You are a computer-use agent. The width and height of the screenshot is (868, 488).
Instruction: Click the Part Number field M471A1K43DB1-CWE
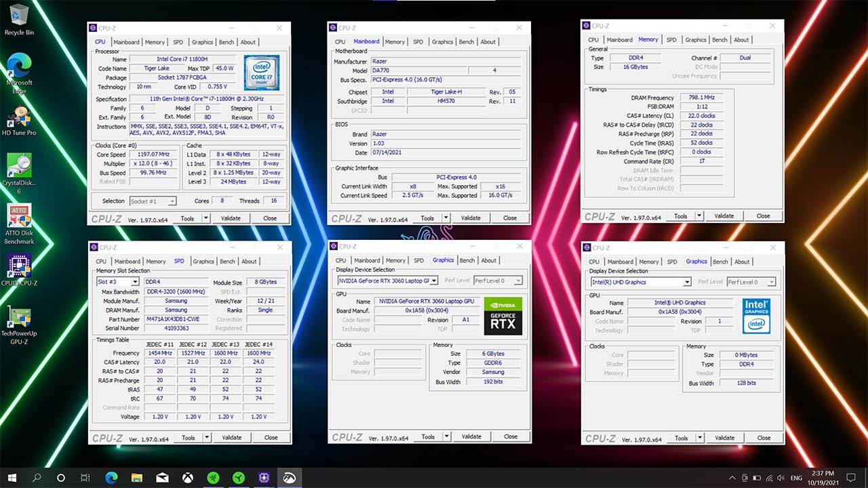173,319
